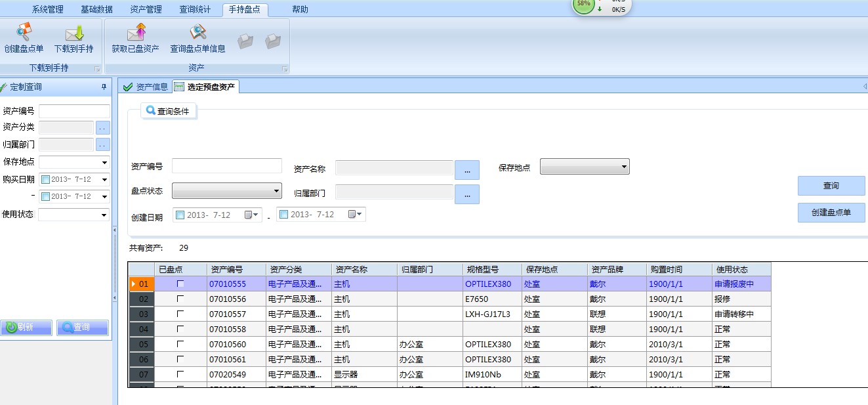Screen dimensions: 868x405
Task: Enable the 购买日期 start date checkbox
Action: click(45, 179)
